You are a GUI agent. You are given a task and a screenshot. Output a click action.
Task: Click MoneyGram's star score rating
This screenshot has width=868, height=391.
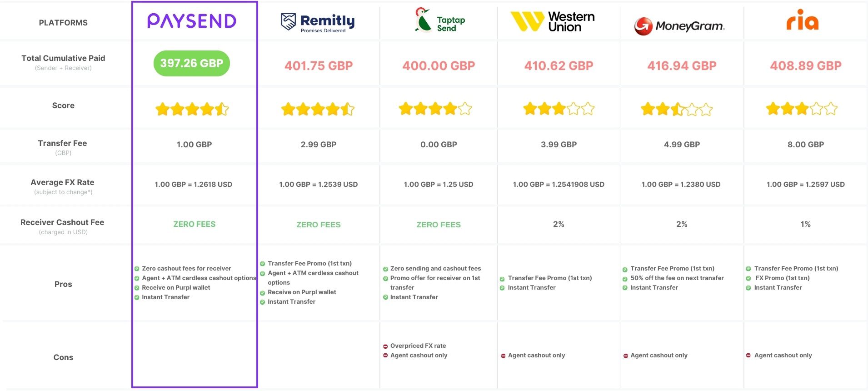677,109
